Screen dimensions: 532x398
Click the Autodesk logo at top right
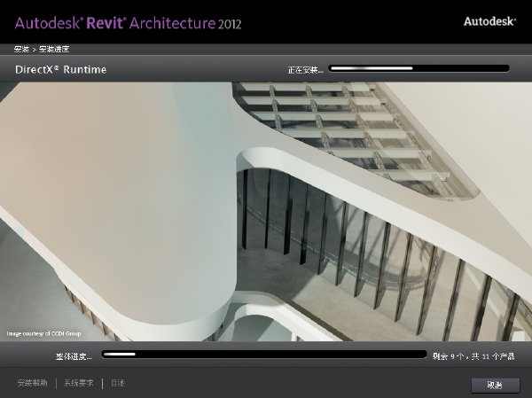[x=489, y=21]
